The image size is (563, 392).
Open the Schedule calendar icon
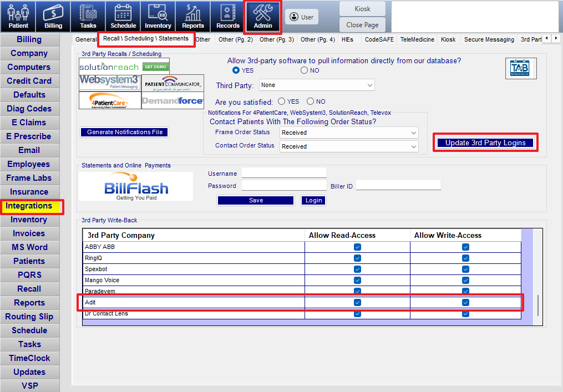(123, 16)
